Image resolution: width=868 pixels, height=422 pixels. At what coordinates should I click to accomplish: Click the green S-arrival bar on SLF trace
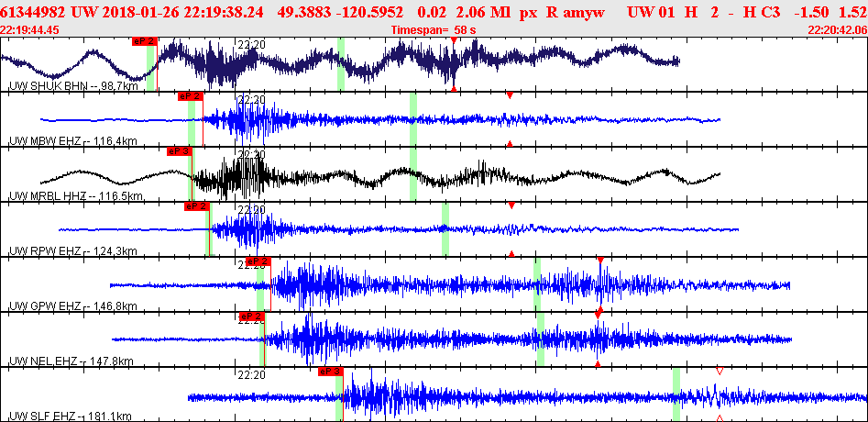coord(676,394)
